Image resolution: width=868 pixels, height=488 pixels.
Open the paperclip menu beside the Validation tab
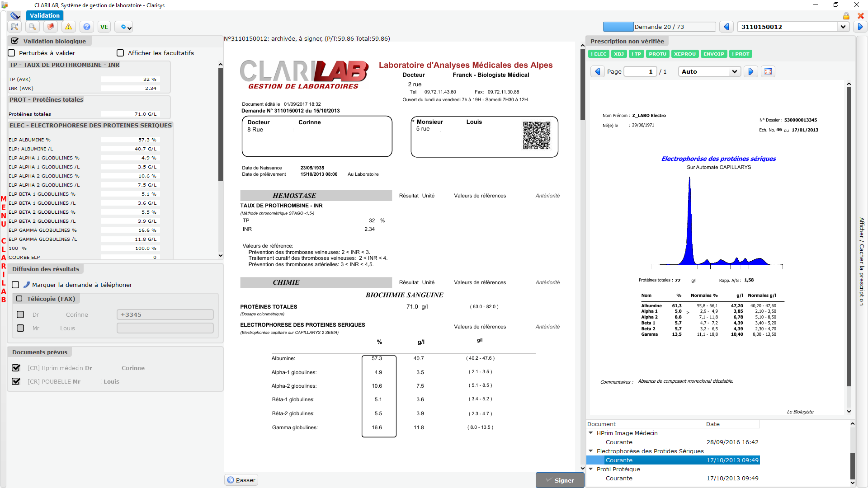pyautogui.click(x=15, y=15)
